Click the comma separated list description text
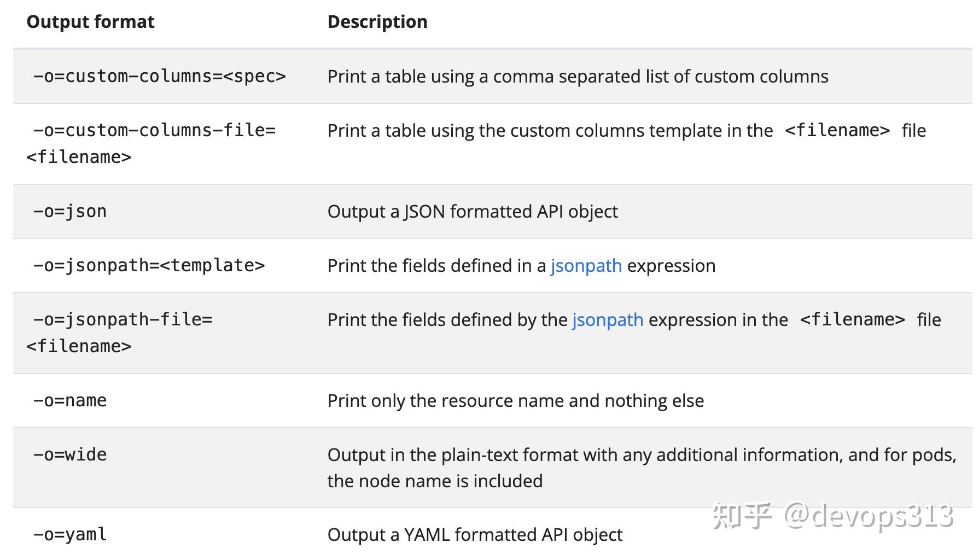The width and height of the screenshot is (979, 560). [x=578, y=77]
